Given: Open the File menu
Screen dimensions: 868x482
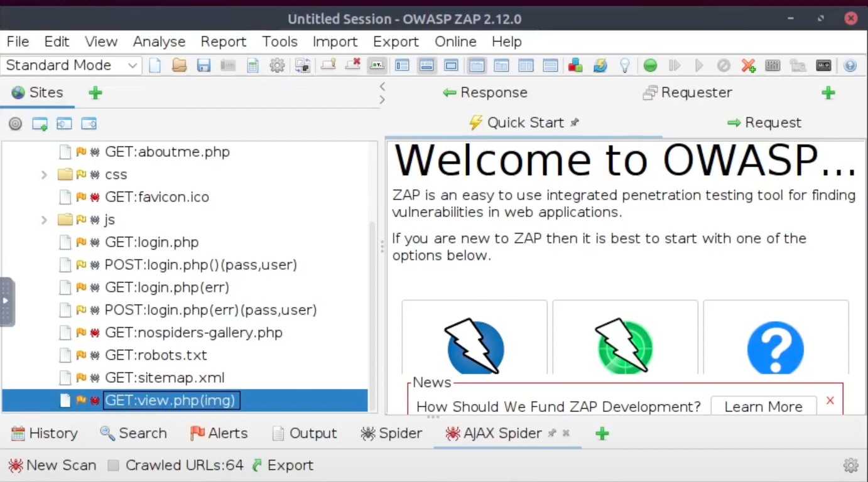Looking at the screenshot, I should pyautogui.click(x=18, y=41).
